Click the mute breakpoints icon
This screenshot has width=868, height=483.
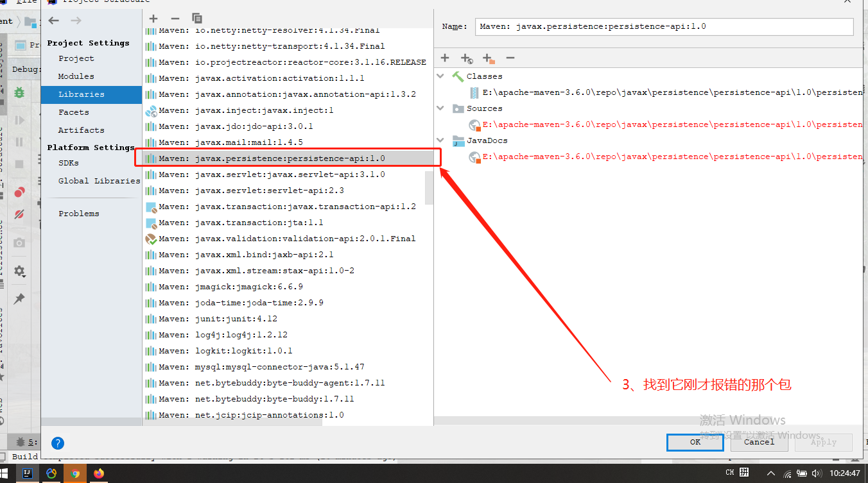point(19,214)
